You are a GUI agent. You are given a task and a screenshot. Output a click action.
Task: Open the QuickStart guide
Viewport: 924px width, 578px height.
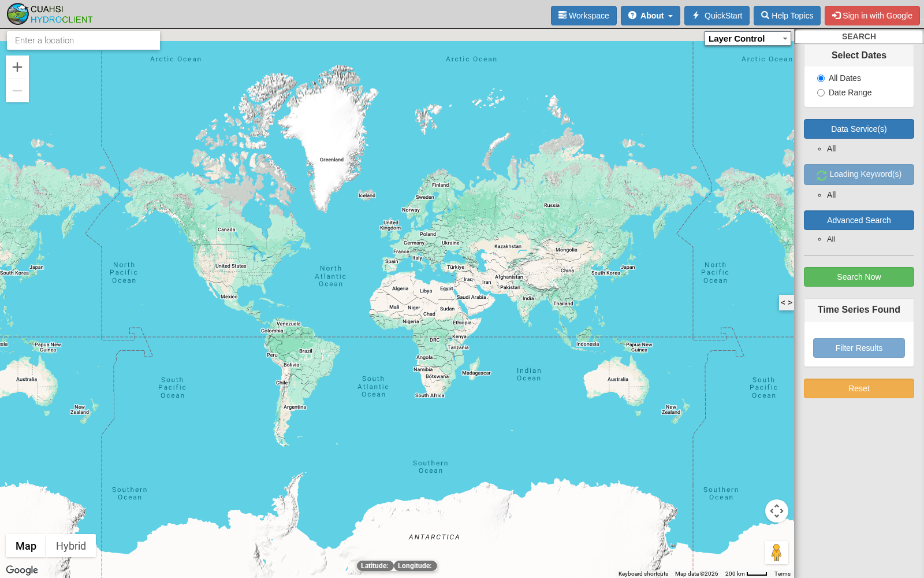click(717, 16)
